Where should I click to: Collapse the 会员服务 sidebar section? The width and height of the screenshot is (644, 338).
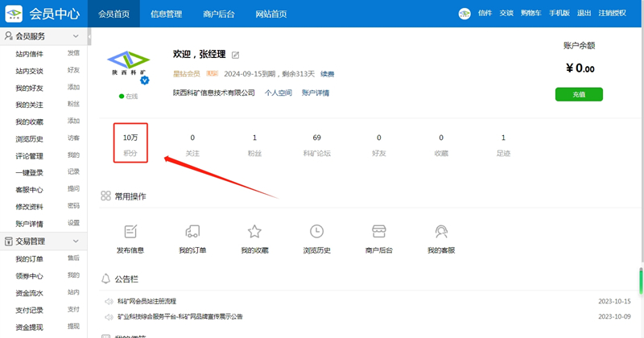pyautogui.click(x=76, y=37)
